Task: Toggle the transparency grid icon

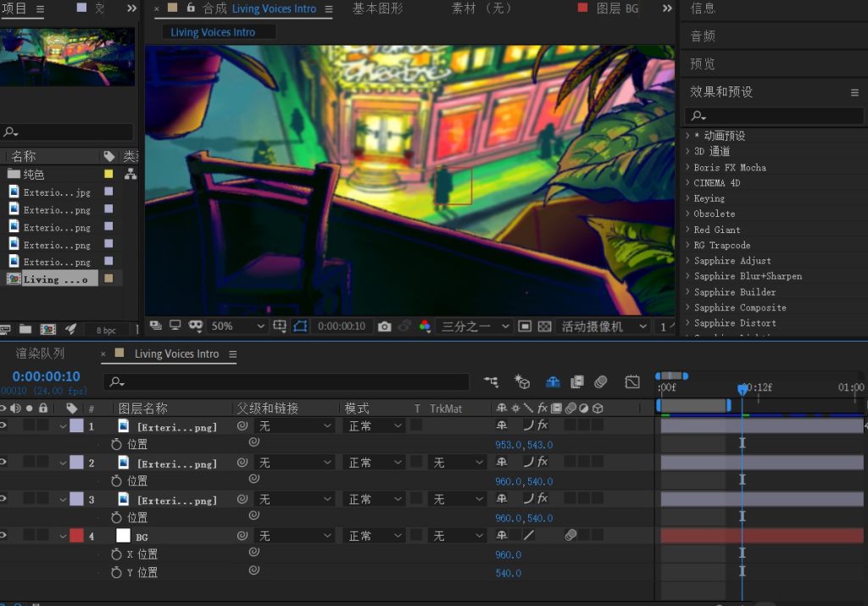Action: point(544,326)
